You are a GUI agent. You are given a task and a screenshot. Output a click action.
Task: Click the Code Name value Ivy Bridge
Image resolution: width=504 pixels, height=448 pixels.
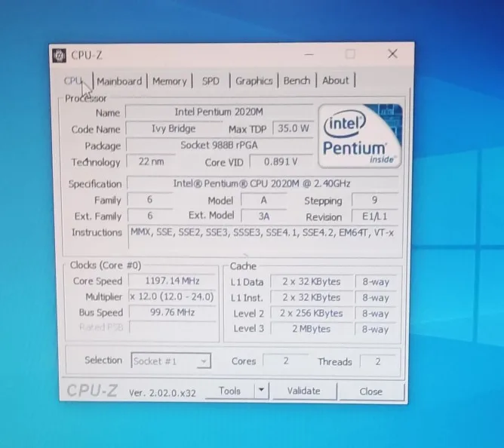tap(174, 128)
